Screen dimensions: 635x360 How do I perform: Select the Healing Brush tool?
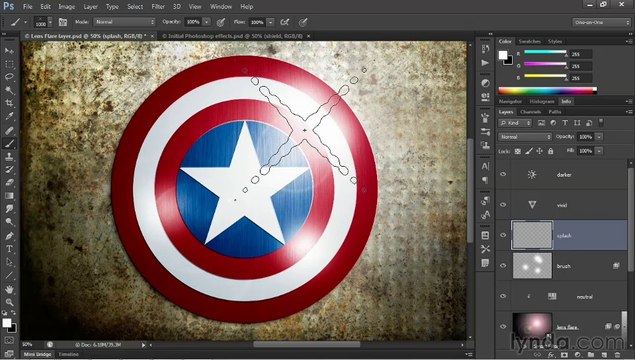[x=9, y=130]
